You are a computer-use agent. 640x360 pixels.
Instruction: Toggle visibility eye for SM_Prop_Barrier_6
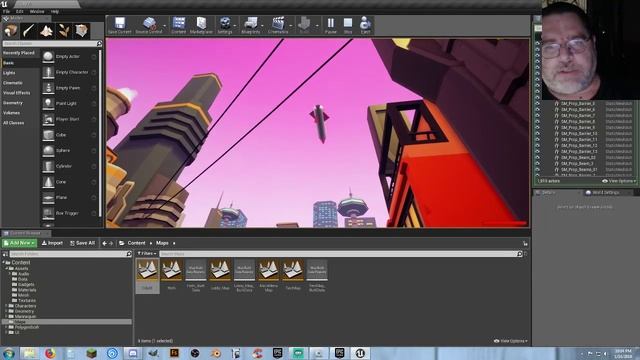tap(537, 110)
